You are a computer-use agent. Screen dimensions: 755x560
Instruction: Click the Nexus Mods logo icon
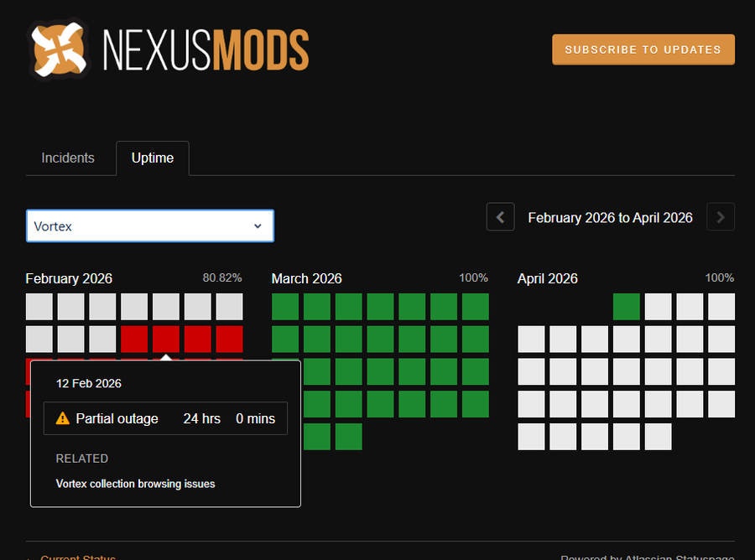[59, 49]
